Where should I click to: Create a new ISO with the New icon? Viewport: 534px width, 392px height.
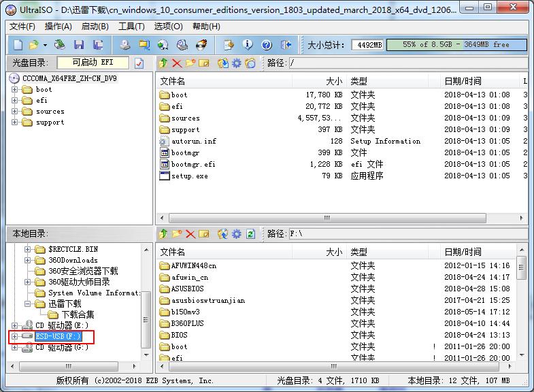[x=18, y=45]
